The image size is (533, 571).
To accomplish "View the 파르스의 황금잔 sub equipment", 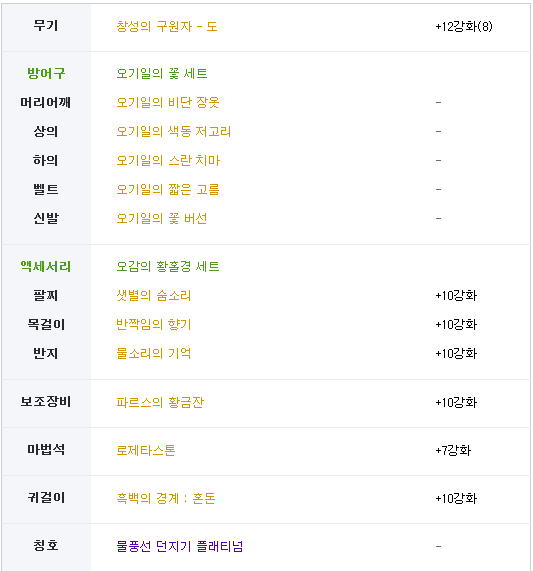I will pyautogui.click(x=160, y=402).
